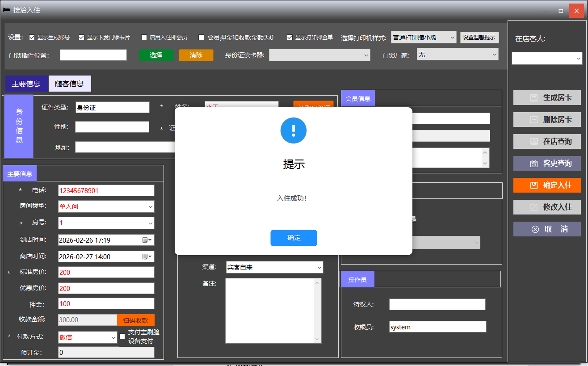Select the 主要信息 tab
This screenshot has height=366, width=588.
(26, 84)
